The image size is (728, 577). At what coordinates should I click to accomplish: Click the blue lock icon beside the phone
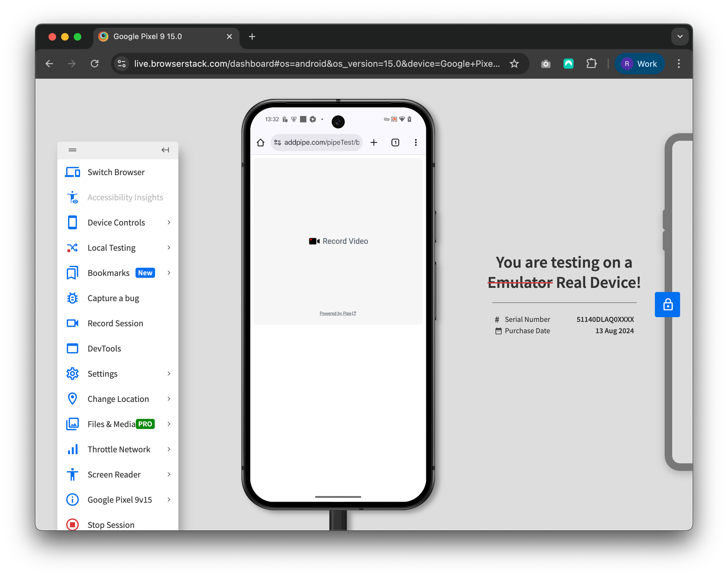[x=667, y=305]
